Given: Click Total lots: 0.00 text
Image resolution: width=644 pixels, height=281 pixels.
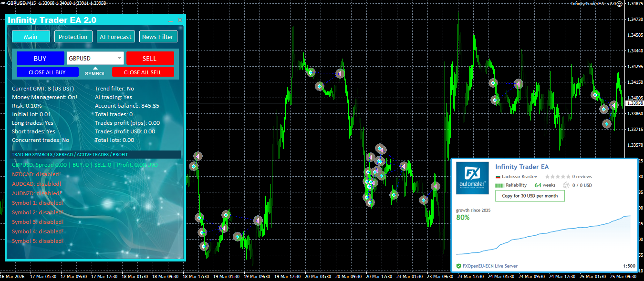Looking at the screenshot, I should [x=114, y=140].
